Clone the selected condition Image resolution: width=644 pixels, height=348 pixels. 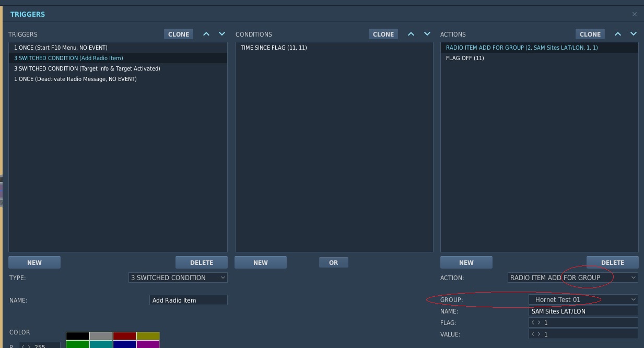383,34
